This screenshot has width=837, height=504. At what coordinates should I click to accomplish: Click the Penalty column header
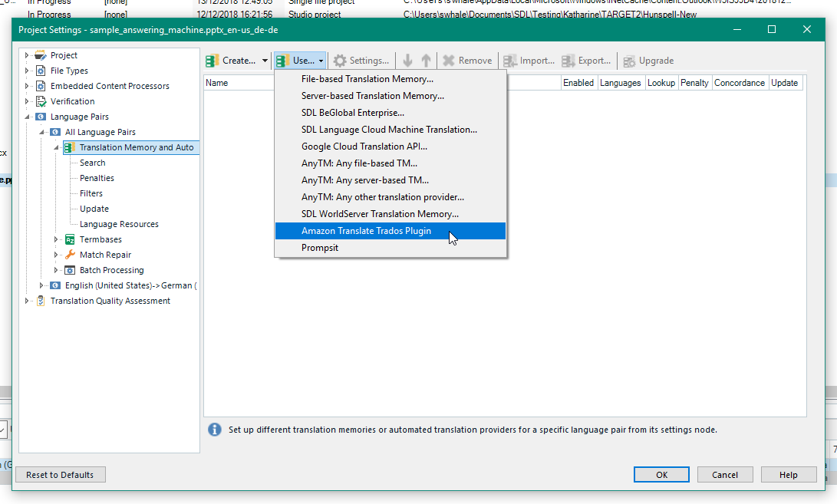[x=694, y=83]
